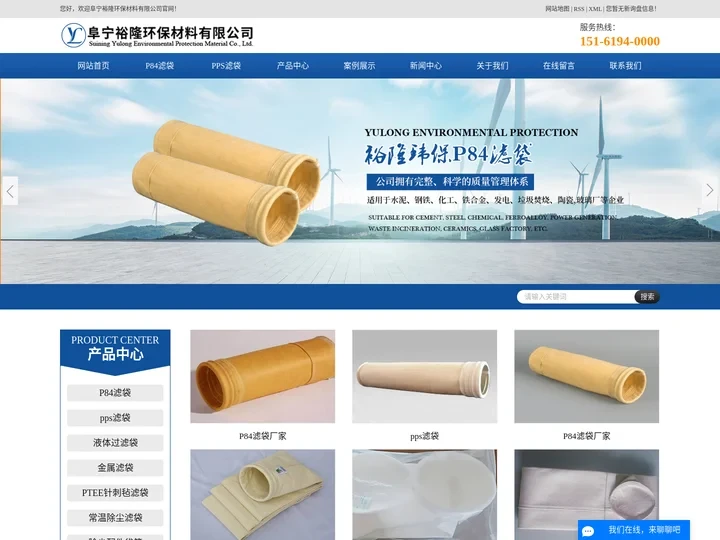Click the pps滤袋 product caption link
The width and height of the screenshot is (720, 540).
[x=424, y=436]
